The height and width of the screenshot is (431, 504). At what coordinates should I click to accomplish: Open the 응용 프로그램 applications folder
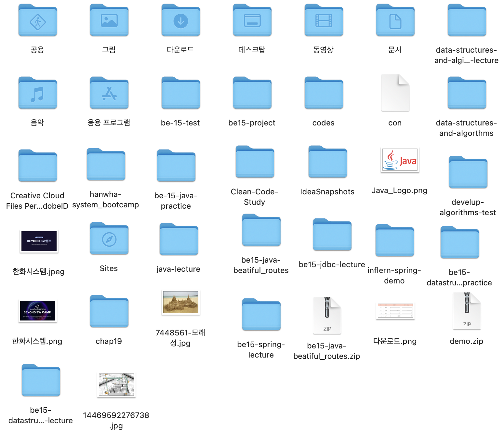coord(109,93)
